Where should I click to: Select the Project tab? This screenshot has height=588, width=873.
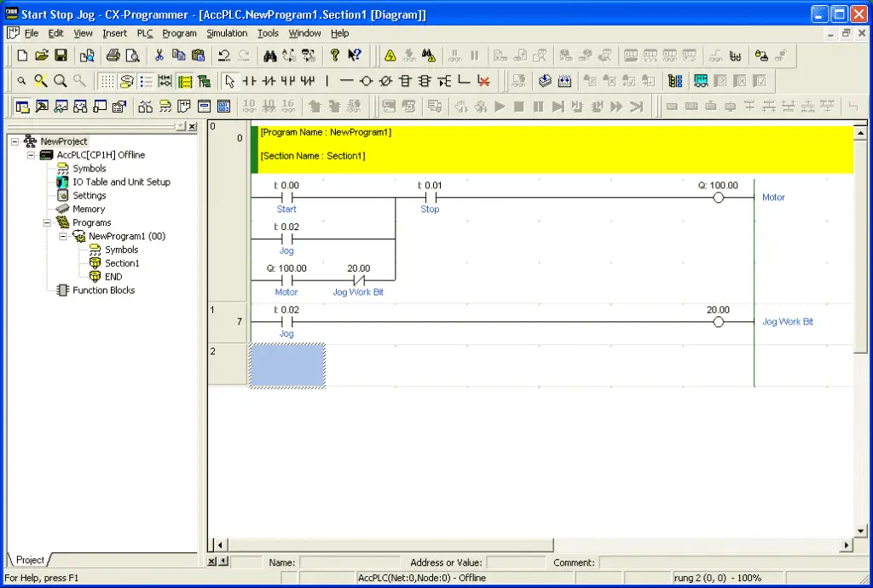(29, 560)
